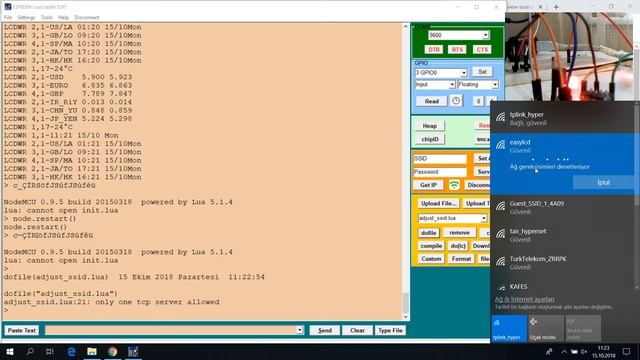Show hidden system tray icons chevron
Screen dimensions: 640x360
(564, 351)
